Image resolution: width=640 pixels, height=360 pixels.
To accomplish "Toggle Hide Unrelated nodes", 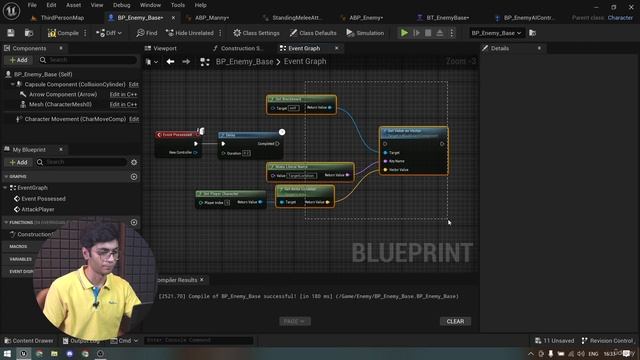I will [190, 33].
